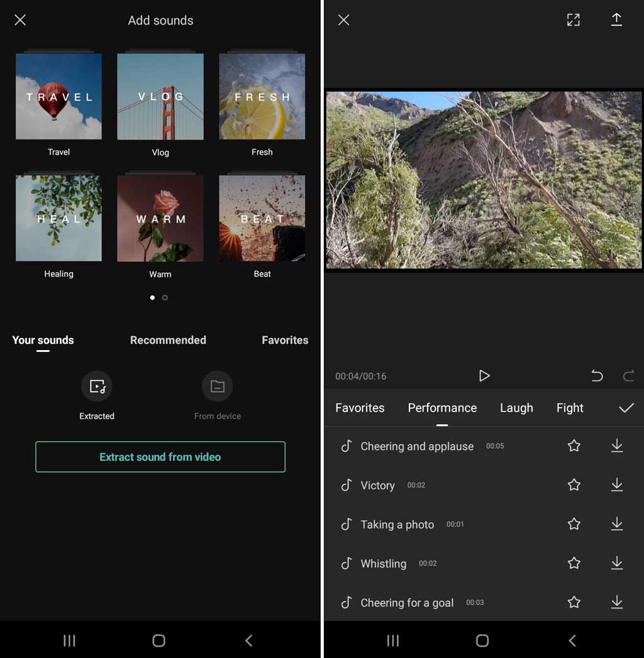Switch to Recommended tab
The image size is (644, 658).
[168, 340]
